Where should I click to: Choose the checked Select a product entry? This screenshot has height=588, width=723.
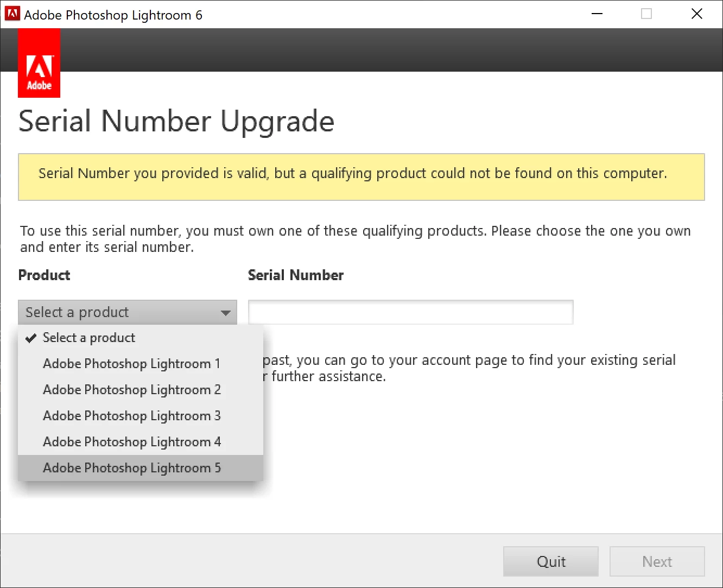click(141, 338)
